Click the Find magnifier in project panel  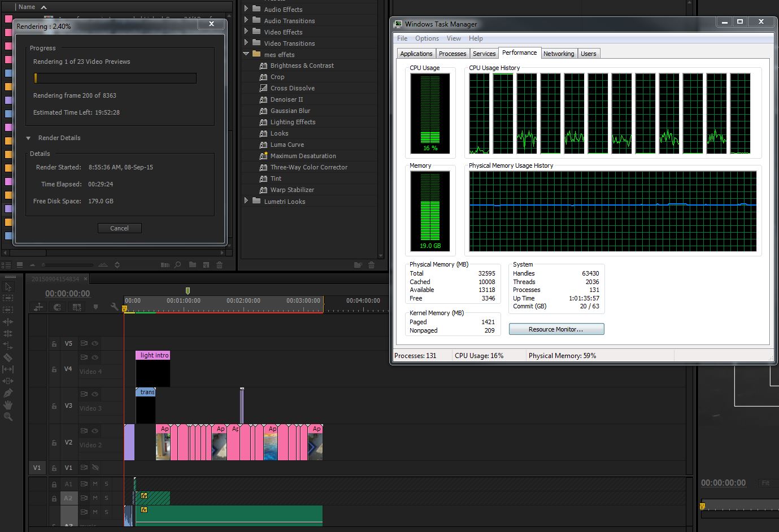[x=177, y=265]
